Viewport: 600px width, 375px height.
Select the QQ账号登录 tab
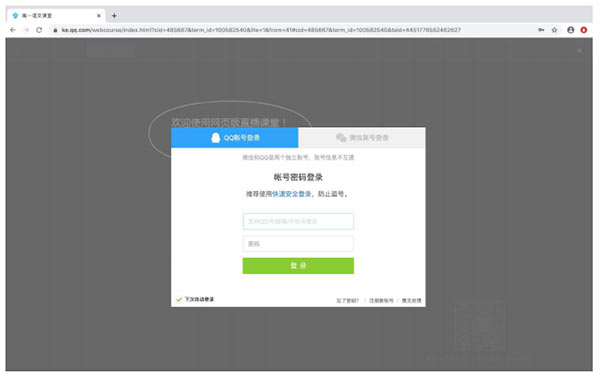coord(235,138)
